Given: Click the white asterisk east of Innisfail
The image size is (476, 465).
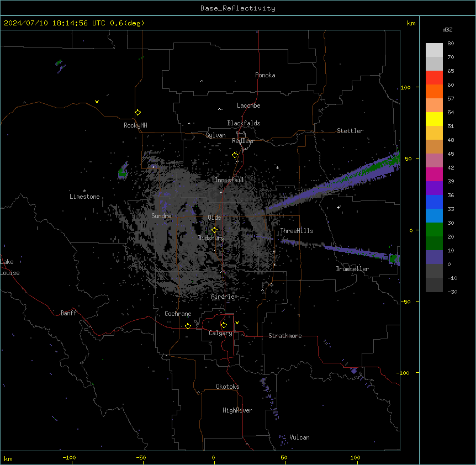Looking at the screenshot, I should (x=277, y=167).
